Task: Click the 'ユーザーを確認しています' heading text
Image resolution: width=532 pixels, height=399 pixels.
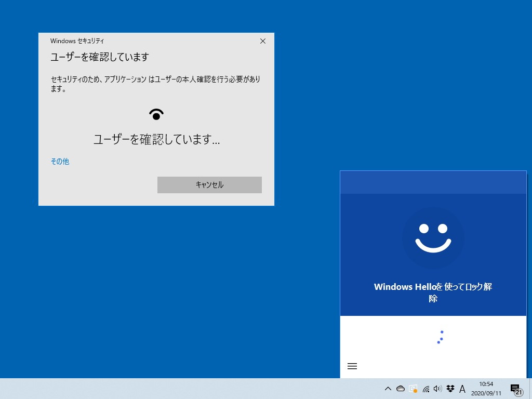Action: (100, 57)
